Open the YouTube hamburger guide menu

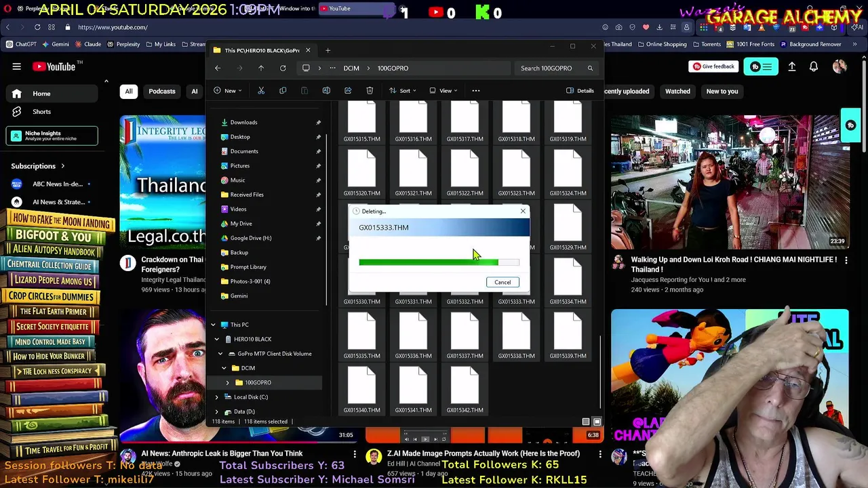point(16,66)
